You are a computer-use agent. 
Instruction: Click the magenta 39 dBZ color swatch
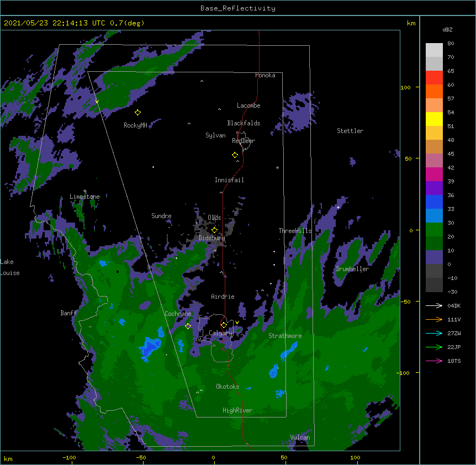(434, 174)
